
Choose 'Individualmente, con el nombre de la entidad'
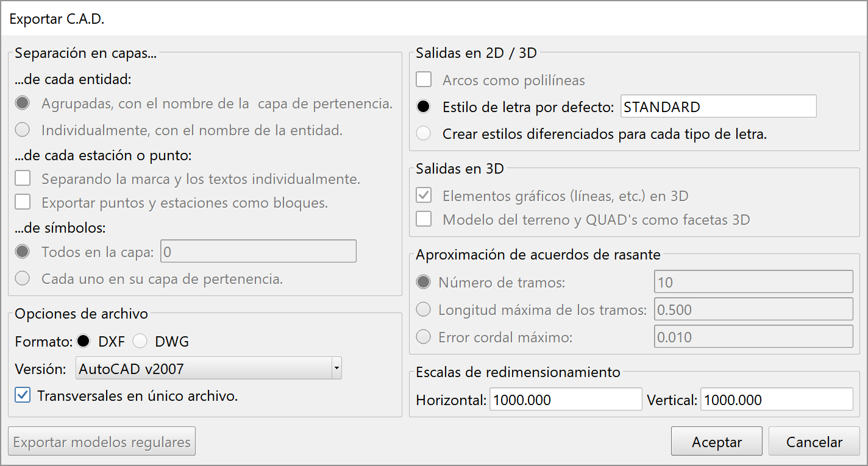[x=23, y=129]
